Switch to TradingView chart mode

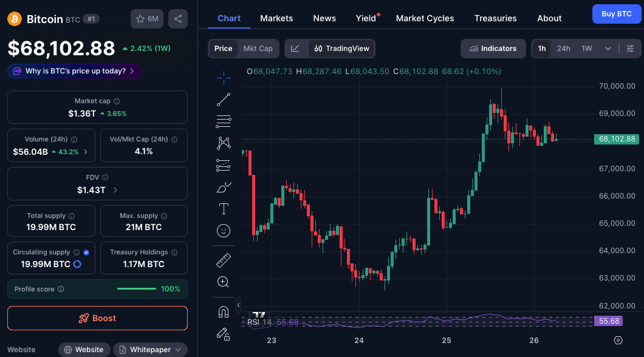pyautogui.click(x=341, y=49)
